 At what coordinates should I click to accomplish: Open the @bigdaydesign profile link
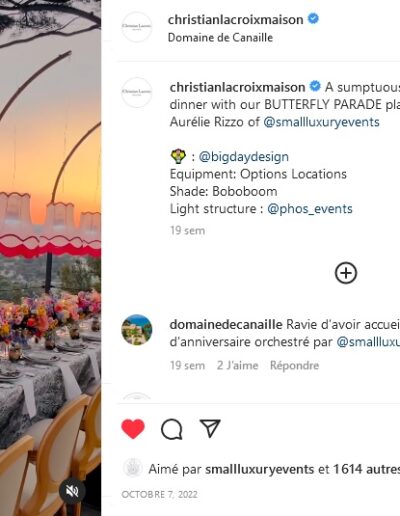244,157
